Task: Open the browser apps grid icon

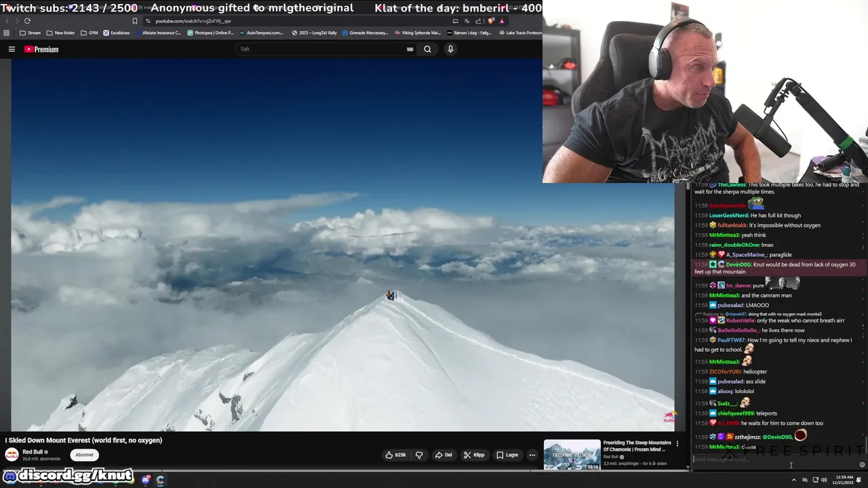Action: [7, 33]
